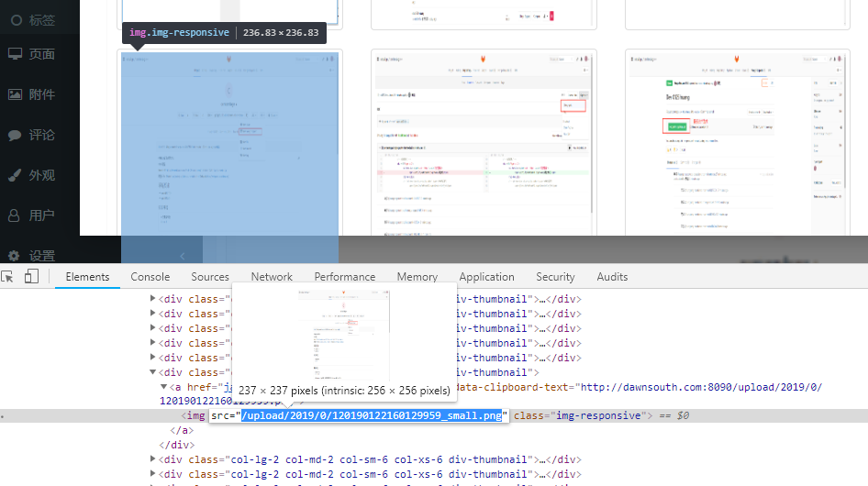Open the 页面 monitor icon
Image resolution: width=868 pixels, height=486 pixels.
point(15,54)
